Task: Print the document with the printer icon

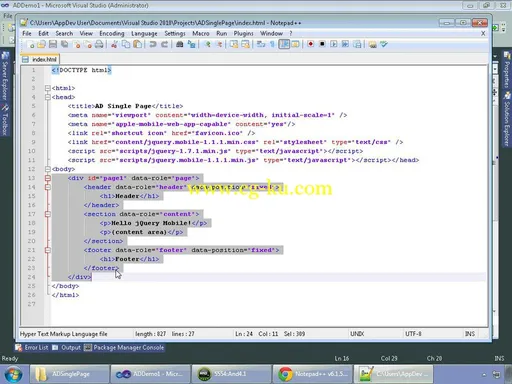Action: point(99,44)
